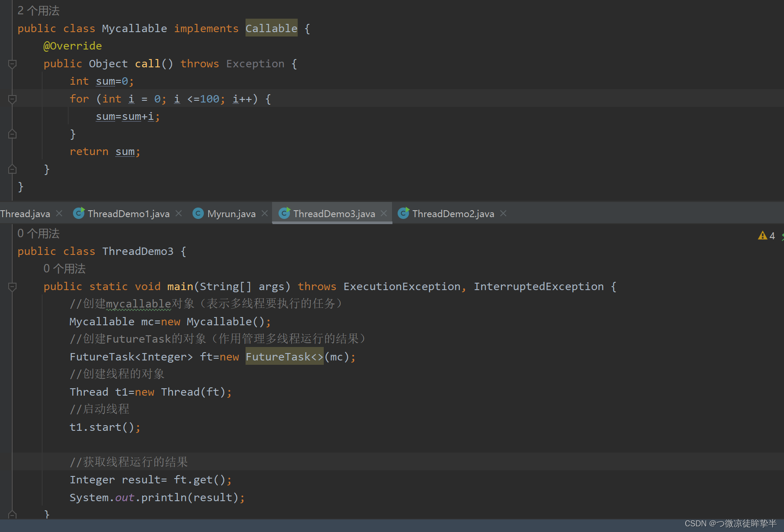Place cursor on 'int sum=0;' line

click(x=102, y=81)
